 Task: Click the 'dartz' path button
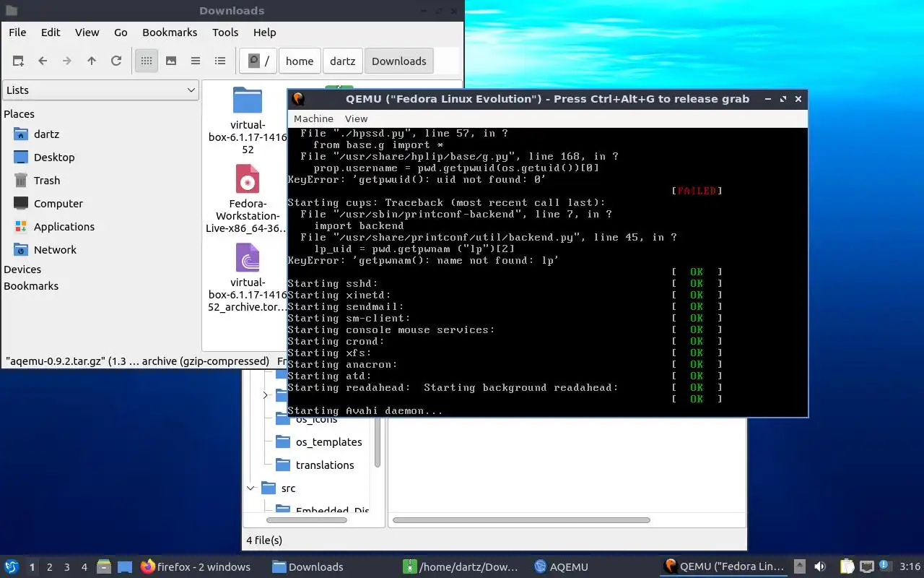click(343, 61)
